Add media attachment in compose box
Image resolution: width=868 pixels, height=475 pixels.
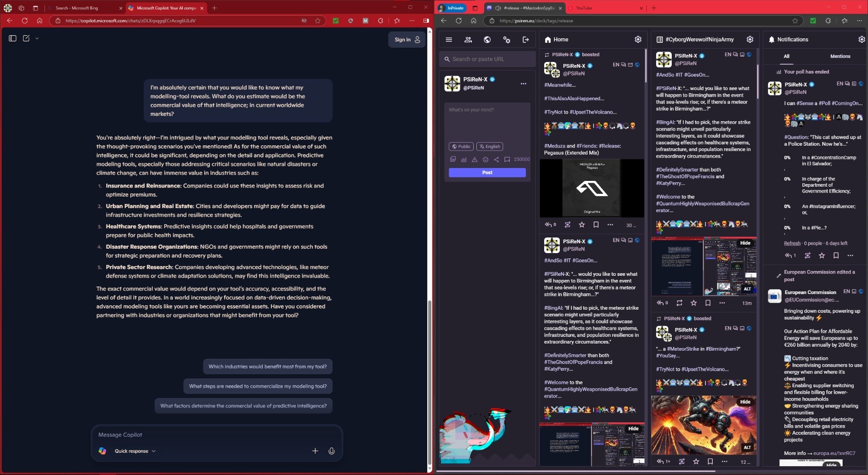[x=453, y=159]
